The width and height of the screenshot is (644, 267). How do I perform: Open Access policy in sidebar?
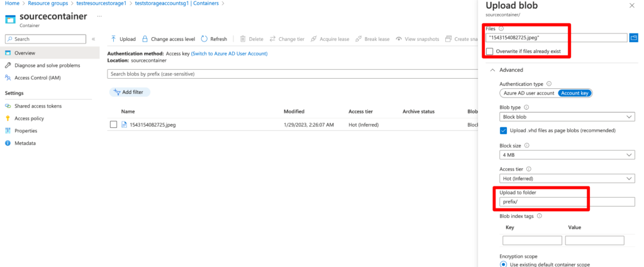pyautogui.click(x=29, y=118)
